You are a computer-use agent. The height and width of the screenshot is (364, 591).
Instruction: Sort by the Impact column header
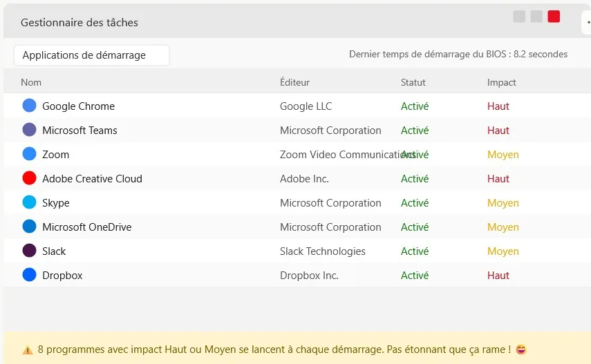click(x=501, y=82)
